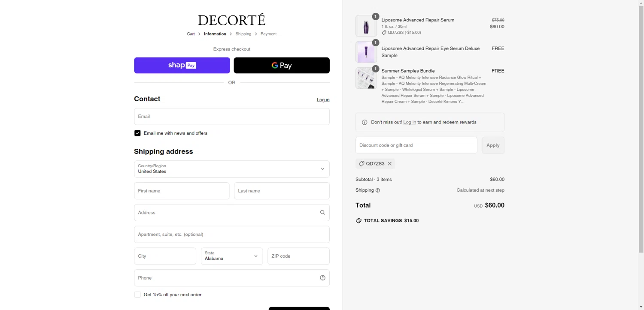Focus the Email input field
Viewport: 644px width, 310px height.
pyautogui.click(x=231, y=116)
